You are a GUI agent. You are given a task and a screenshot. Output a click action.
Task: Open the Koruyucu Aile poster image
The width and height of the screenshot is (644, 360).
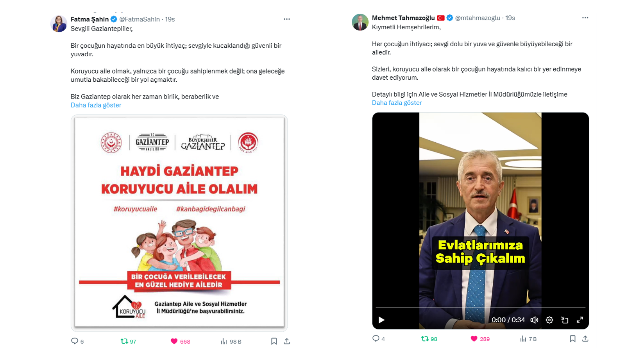point(179,223)
